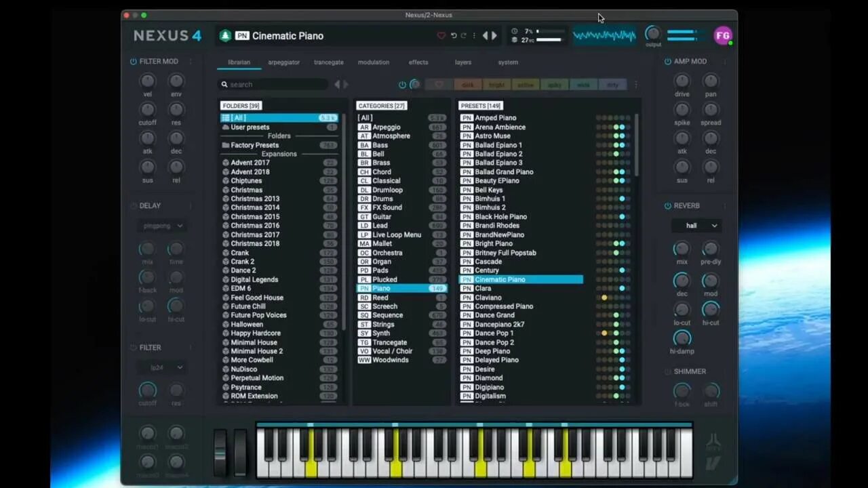Go to next preset with right arrow
Screen dimensions: 868x488
494,36
